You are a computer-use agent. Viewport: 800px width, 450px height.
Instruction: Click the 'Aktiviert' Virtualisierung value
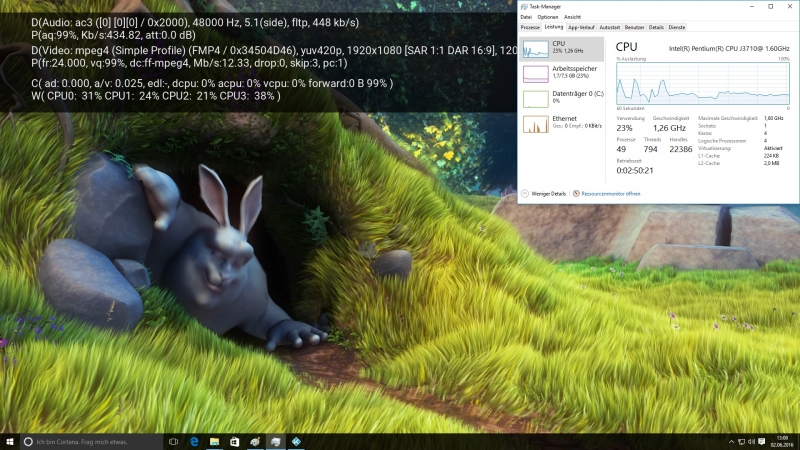(x=773, y=148)
